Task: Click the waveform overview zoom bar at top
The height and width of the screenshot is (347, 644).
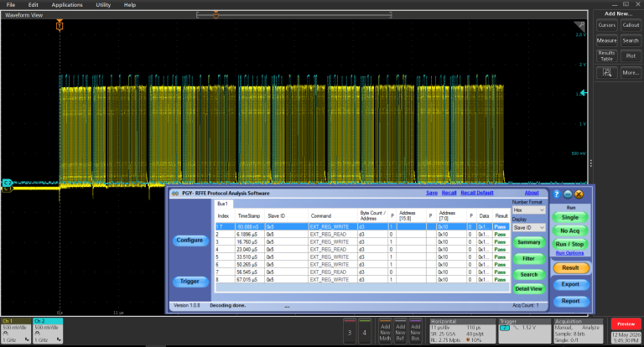Action: 294,15
